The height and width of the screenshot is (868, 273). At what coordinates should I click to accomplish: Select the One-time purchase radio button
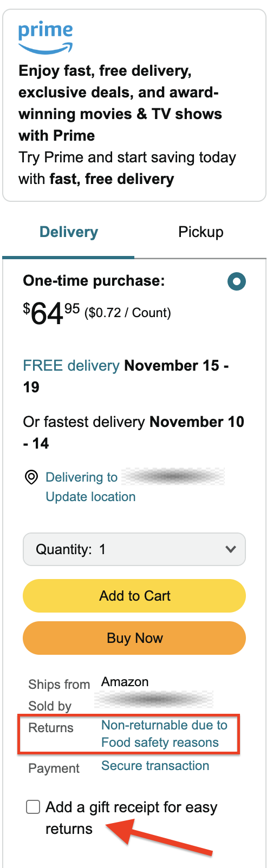pos(237,281)
